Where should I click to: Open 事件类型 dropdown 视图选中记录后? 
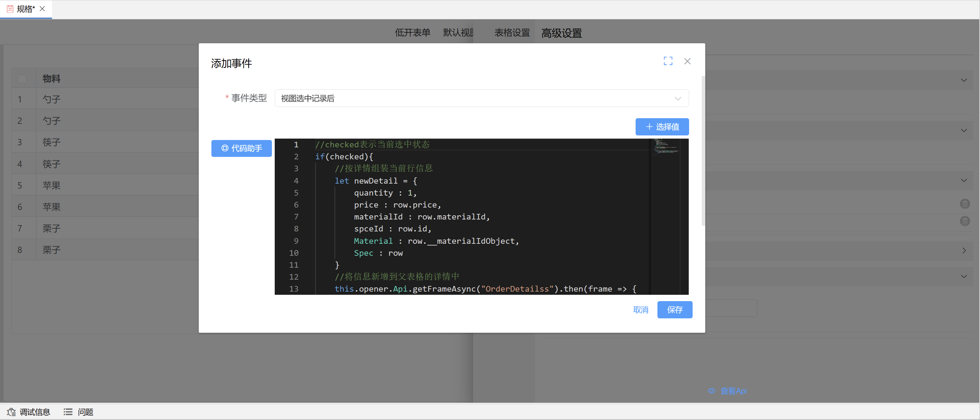coord(481,98)
